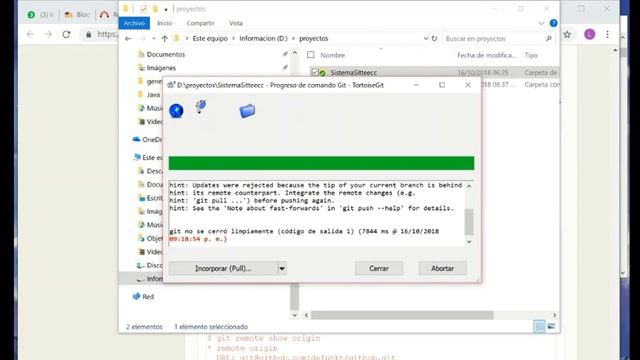The height and width of the screenshot is (360, 640).
Task: Click proyectos in address path
Action: (x=313, y=38)
